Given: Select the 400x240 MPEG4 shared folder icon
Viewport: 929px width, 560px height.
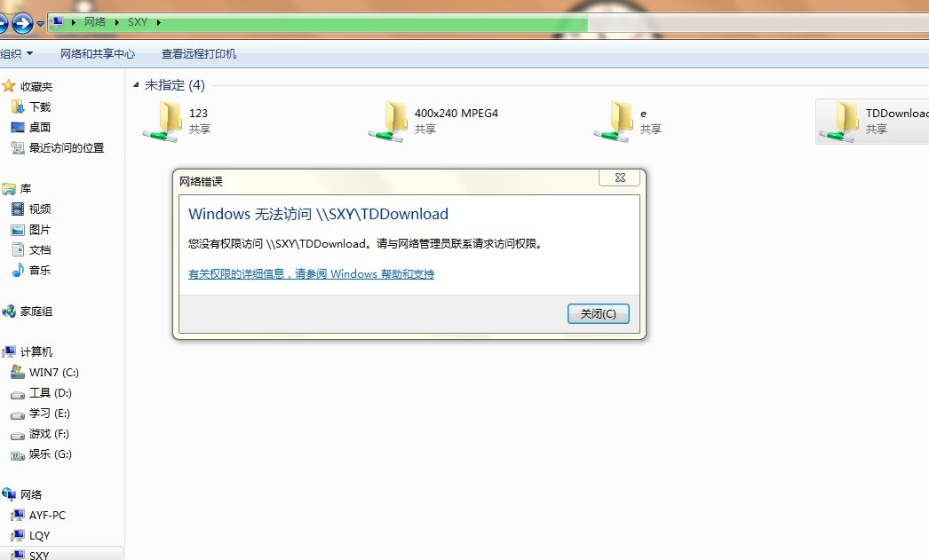Looking at the screenshot, I should tap(388, 122).
